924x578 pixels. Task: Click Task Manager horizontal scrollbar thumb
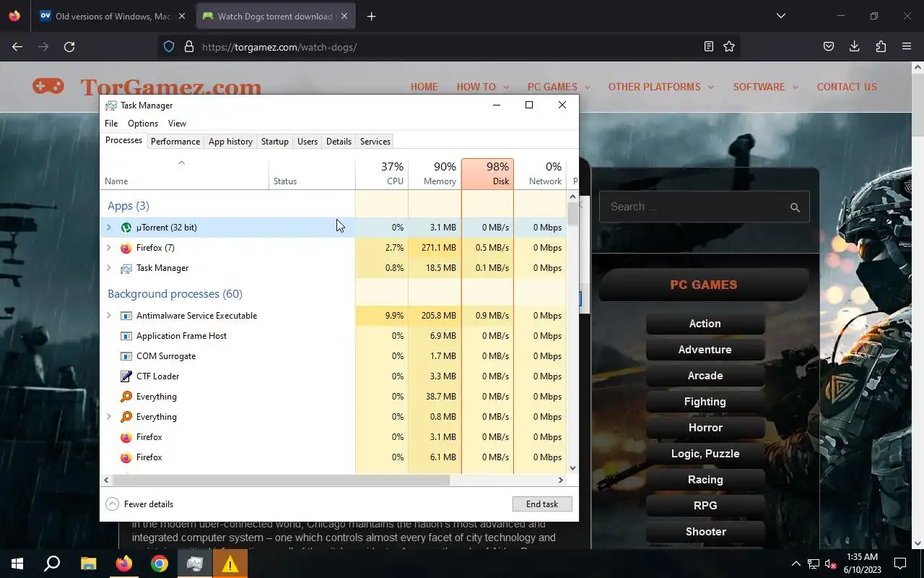(280, 480)
